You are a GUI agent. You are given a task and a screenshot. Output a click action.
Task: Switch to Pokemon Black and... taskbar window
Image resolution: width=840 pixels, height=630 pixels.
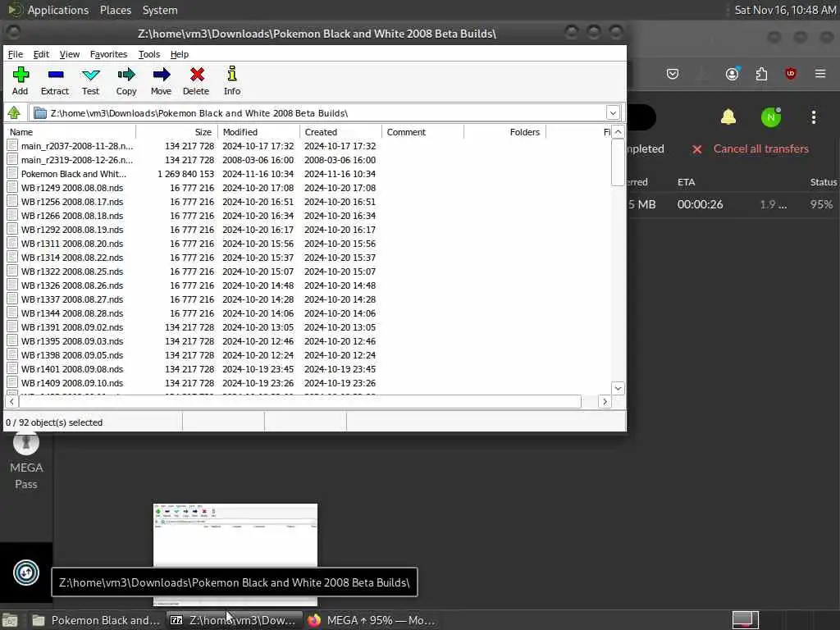(x=95, y=620)
